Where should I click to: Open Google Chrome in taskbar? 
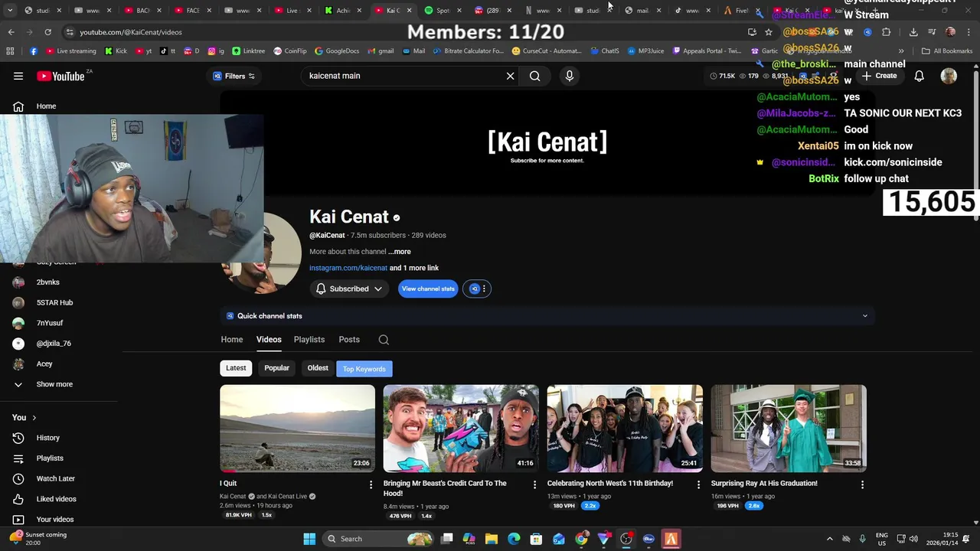581,539
